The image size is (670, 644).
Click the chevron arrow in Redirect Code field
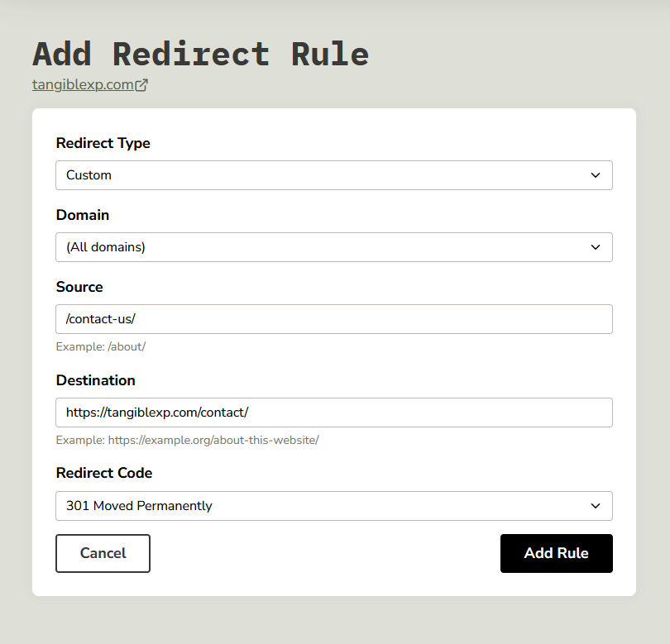[596, 506]
